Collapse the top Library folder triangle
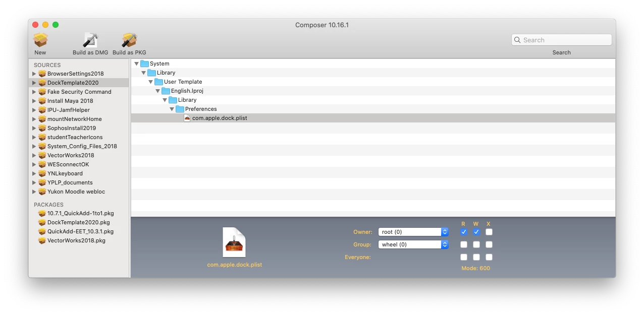Image resolution: width=644 pixels, height=315 pixels. 143,73
